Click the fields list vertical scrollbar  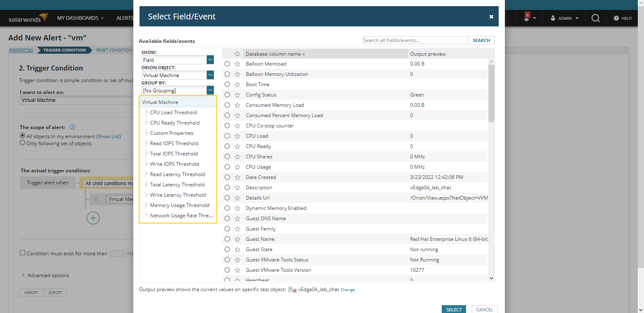[491, 93]
